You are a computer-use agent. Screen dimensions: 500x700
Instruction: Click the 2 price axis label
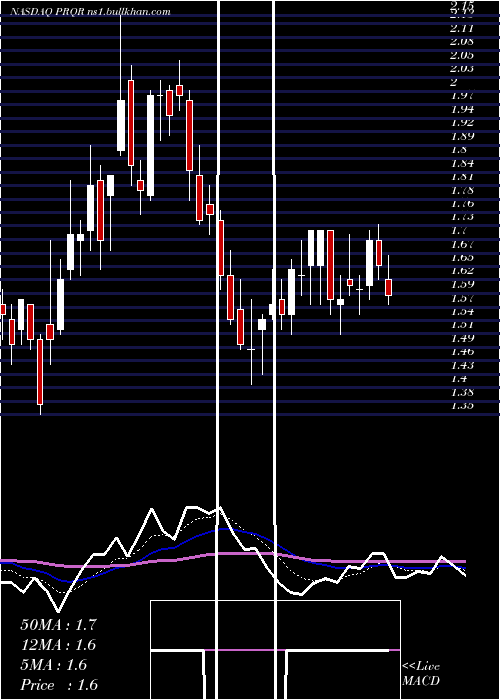(454, 82)
